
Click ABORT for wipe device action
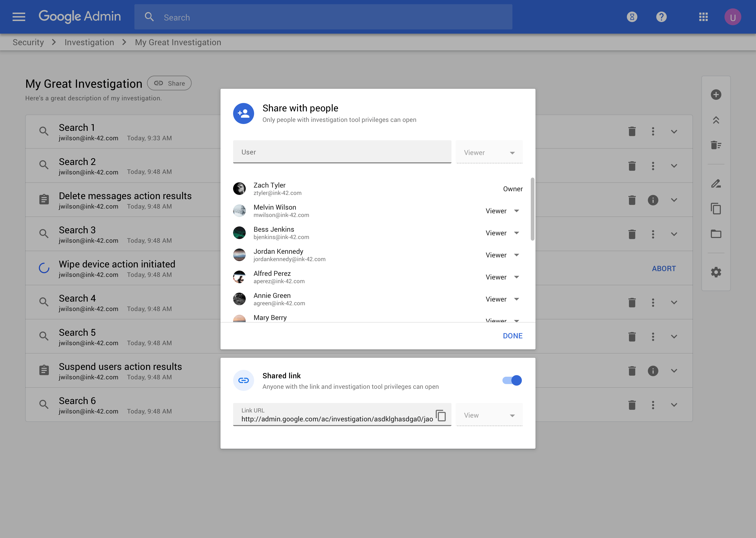pyautogui.click(x=664, y=269)
